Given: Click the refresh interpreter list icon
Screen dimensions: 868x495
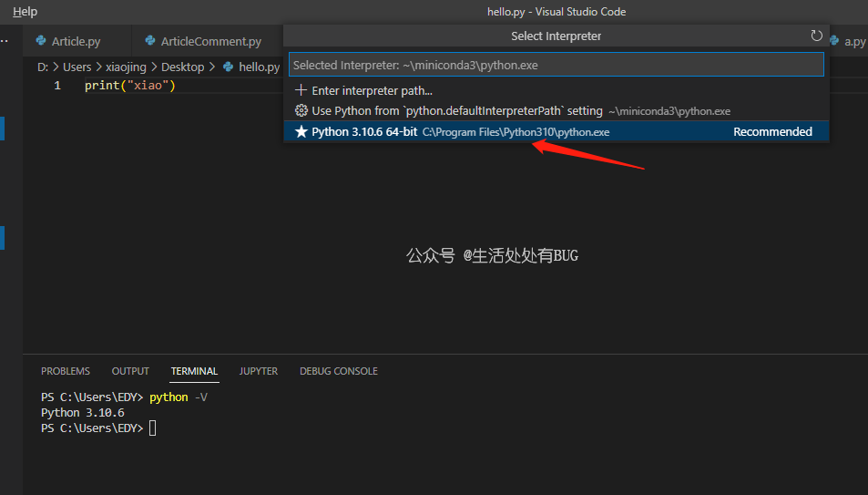Looking at the screenshot, I should tap(816, 36).
